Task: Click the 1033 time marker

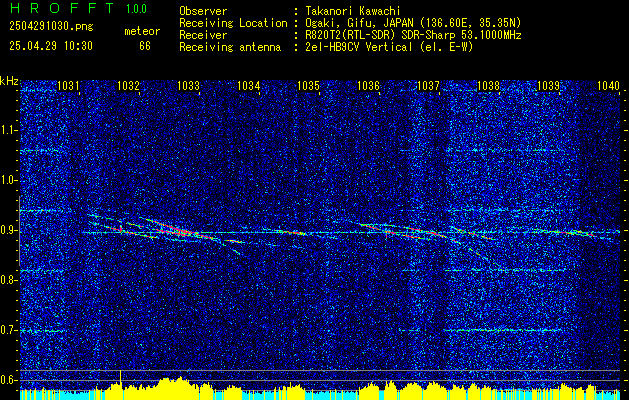Action: click(188, 85)
